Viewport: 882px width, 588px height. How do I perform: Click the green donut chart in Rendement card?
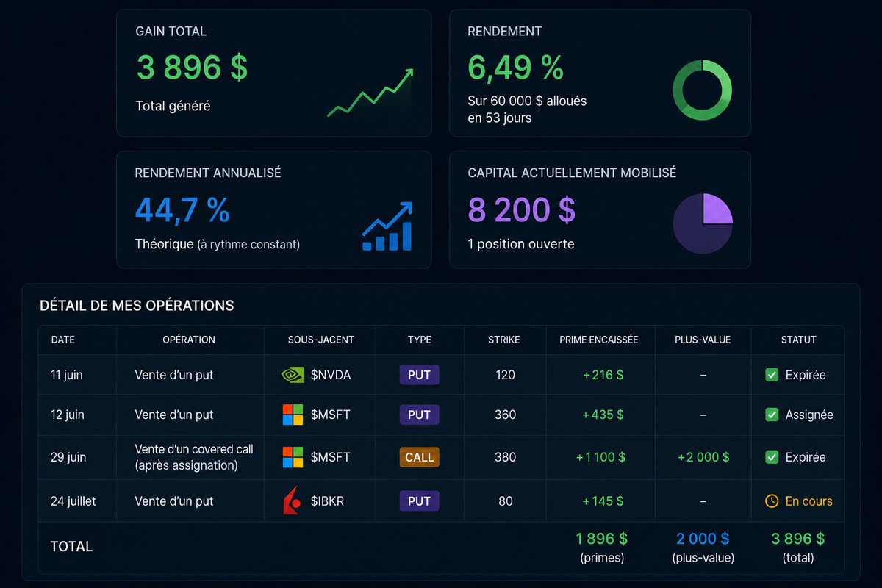coord(703,90)
